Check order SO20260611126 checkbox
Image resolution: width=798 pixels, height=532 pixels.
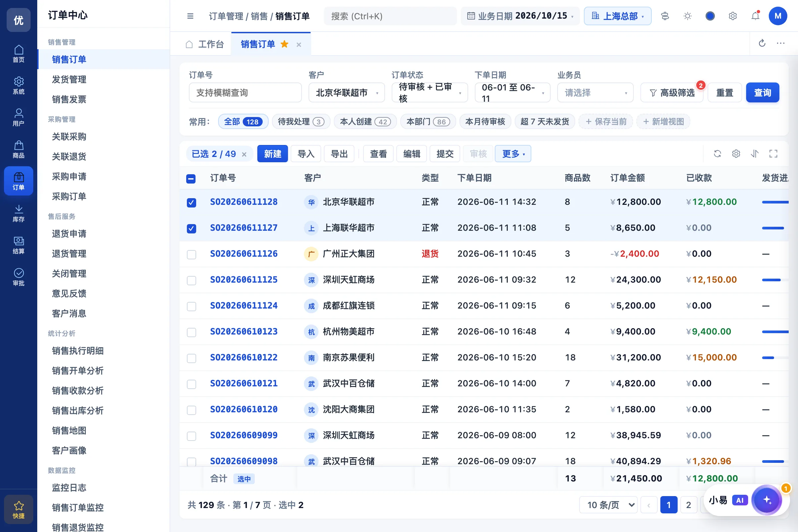click(x=192, y=254)
